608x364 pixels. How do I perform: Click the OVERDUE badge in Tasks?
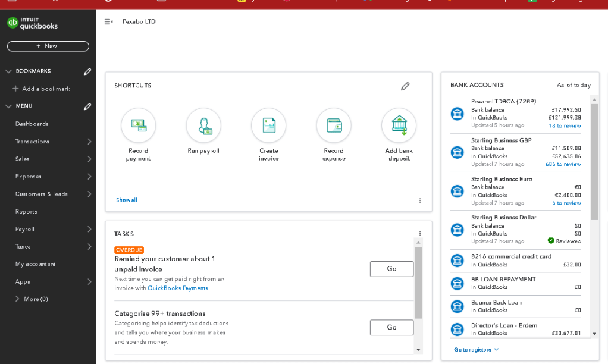pos(129,250)
